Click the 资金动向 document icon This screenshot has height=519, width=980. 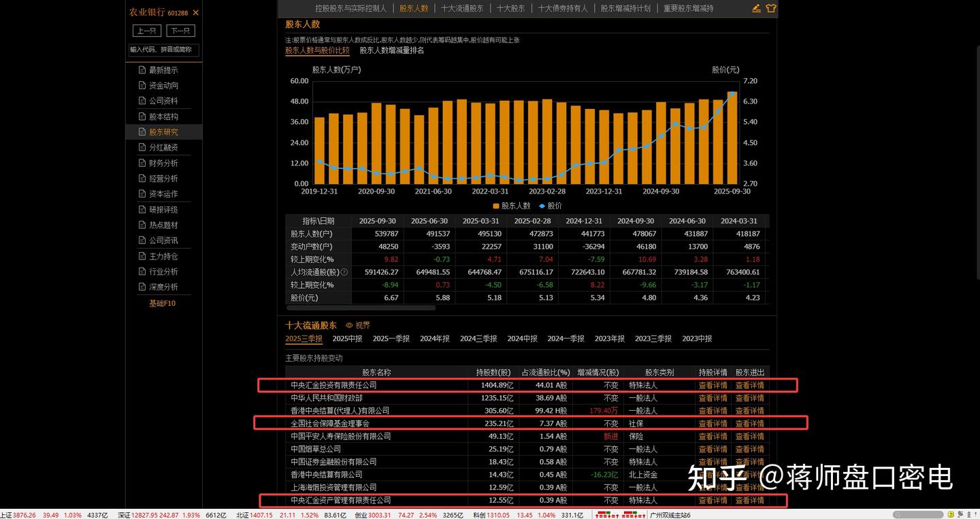tap(142, 86)
